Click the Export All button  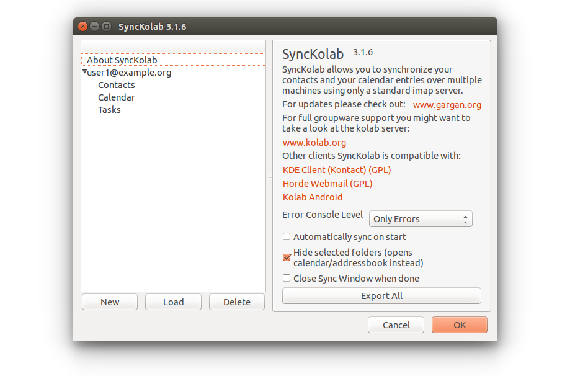click(381, 296)
